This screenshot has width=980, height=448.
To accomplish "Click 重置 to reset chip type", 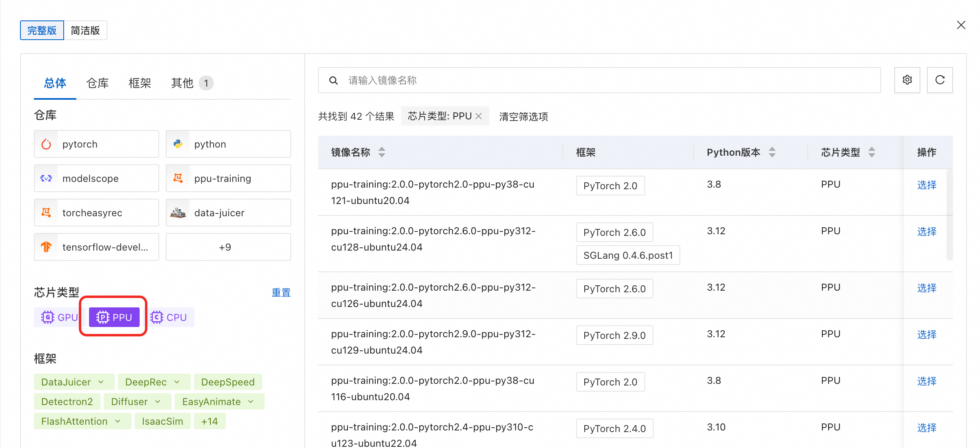I will 281,293.
